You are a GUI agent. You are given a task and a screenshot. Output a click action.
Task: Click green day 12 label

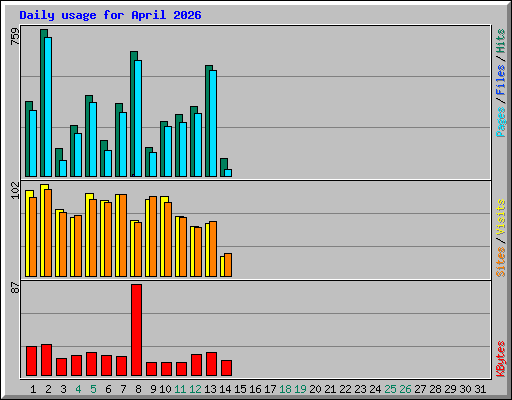[195, 389]
